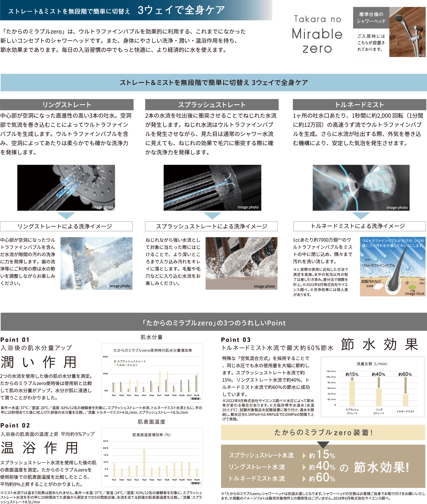Click the Point 02 heading
427x504 pixels.
[x=15, y=425]
